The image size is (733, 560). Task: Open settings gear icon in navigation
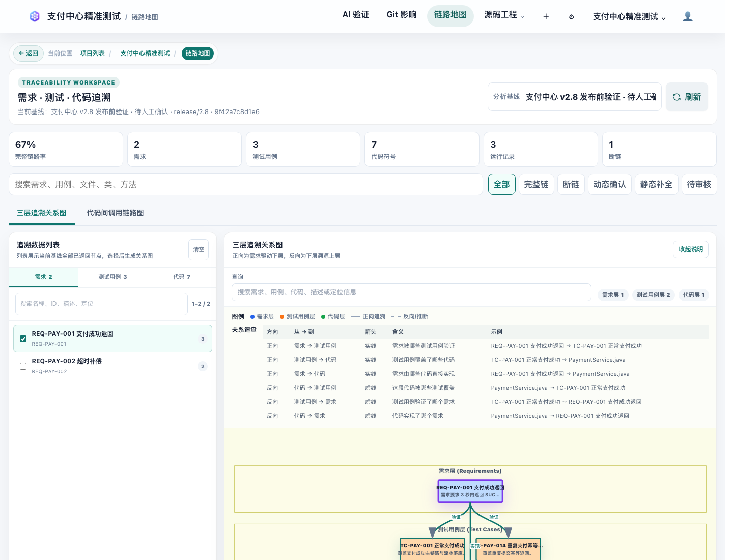tap(572, 17)
